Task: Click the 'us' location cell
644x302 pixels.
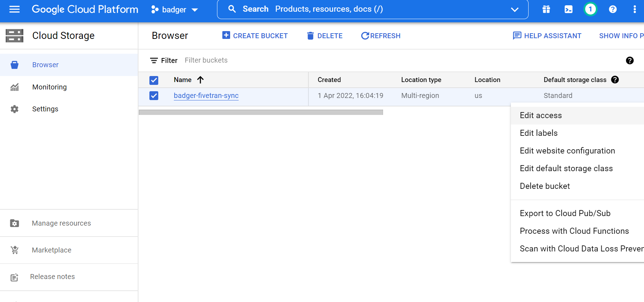Action: tap(478, 95)
